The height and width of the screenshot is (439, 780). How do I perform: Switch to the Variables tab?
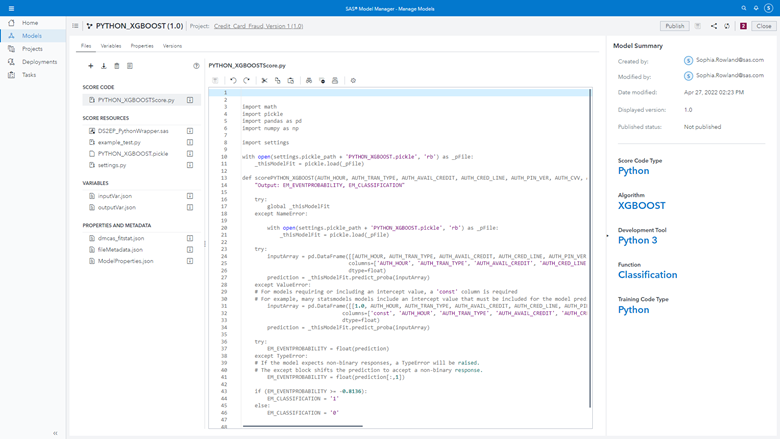pos(111,46)
